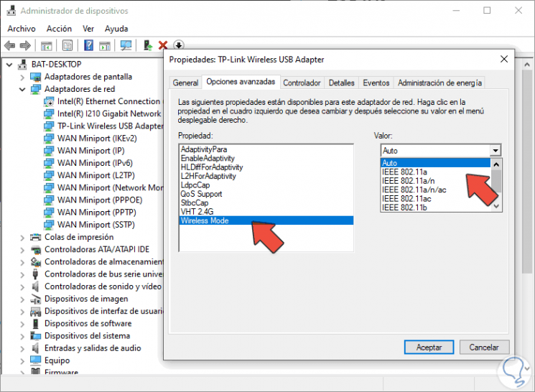Image resolution: width=535 pixels, height=392 pixels.
Task: Click the blue Help question mark icon
Action: [89, 45]
